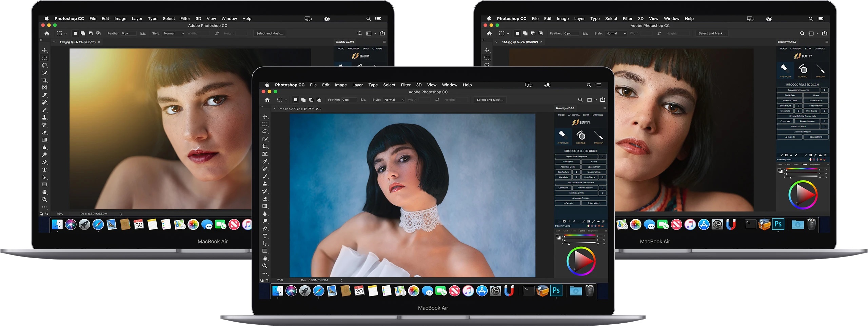The image size is (868, 326).
Task: Select the Type tool beside the golden-lit portrait
Action: [x=44, y=170]
